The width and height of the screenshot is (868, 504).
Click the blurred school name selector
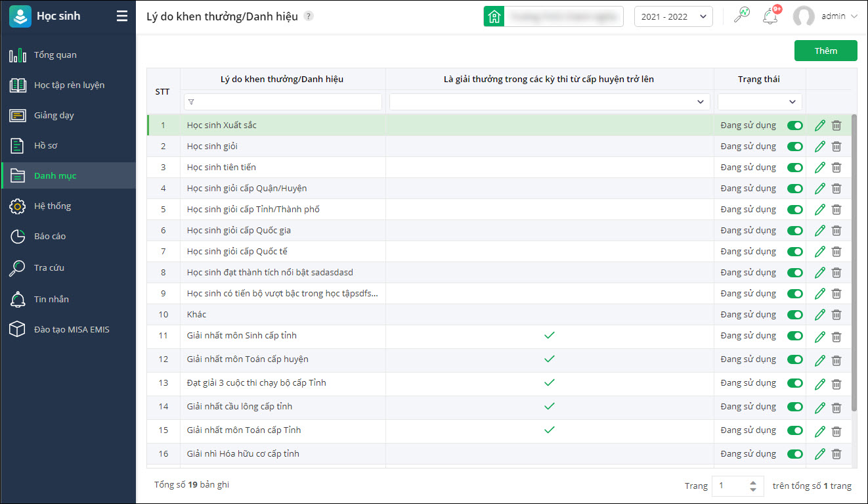point(563,16)
